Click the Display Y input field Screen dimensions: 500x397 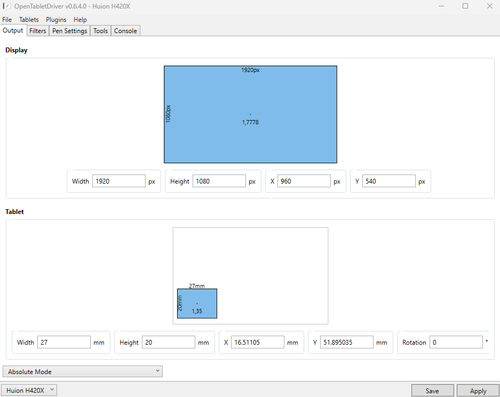coord(389,181)
